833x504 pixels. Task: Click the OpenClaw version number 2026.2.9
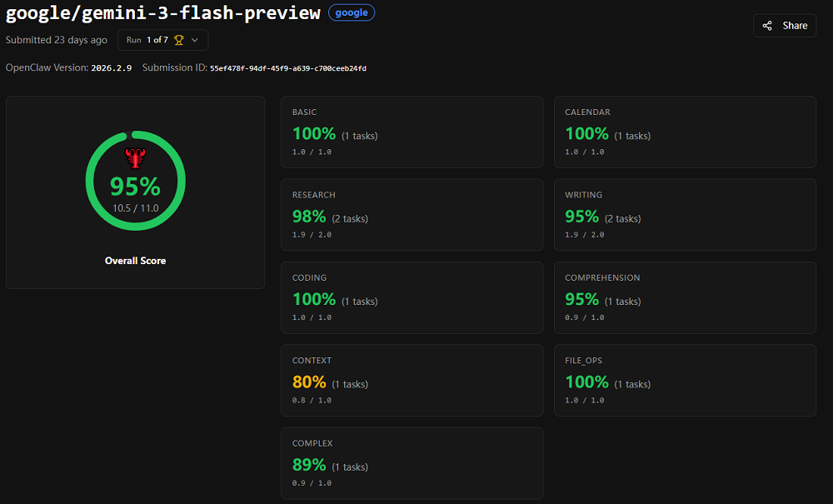[x=112, y=68]
